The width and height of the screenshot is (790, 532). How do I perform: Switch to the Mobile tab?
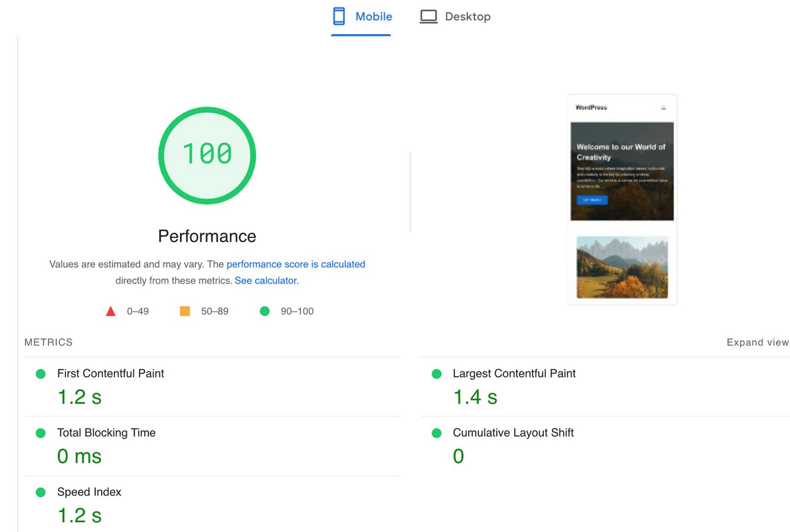click(361, 17)
